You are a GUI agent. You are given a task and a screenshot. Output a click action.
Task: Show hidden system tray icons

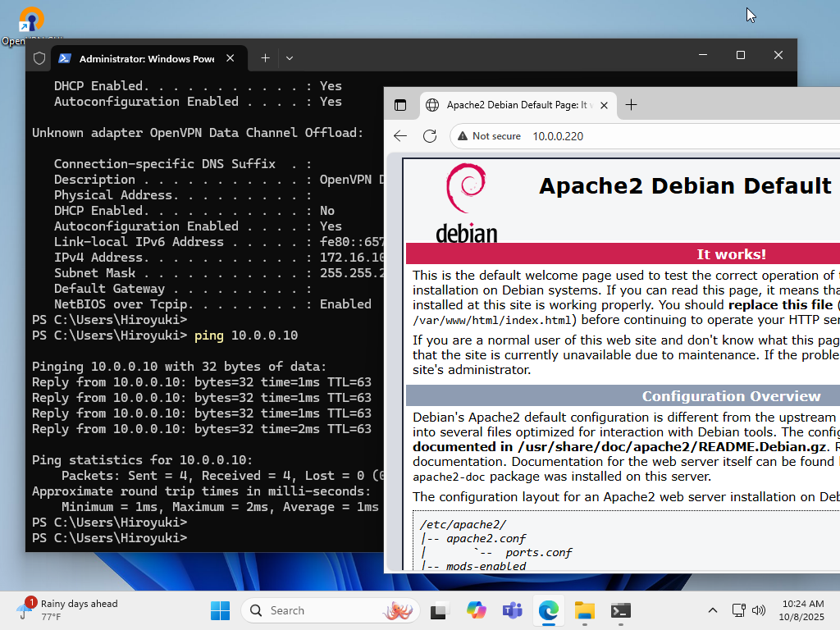pyautogui.click(x=712, y=610)
